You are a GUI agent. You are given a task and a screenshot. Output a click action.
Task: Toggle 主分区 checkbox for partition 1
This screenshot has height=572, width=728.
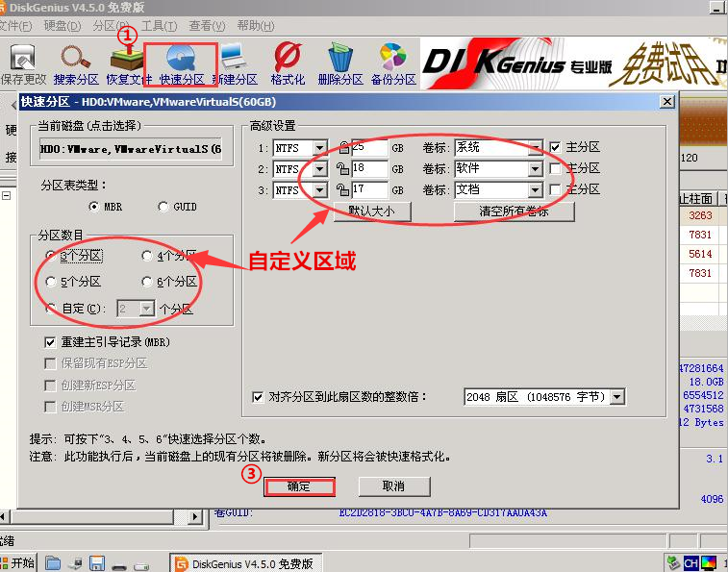tap(555, 148)
